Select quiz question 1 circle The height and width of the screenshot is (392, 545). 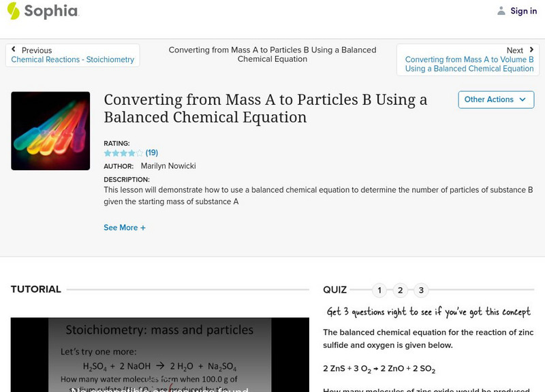[x=379, y=291]
